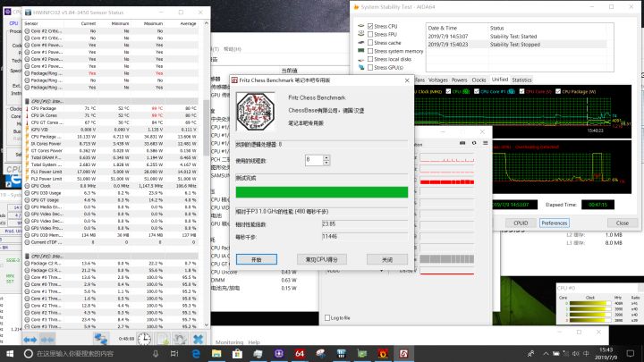644x362 pixels.
Task: Click Cortana circle icon in taskbar
Action: point(29,353)
